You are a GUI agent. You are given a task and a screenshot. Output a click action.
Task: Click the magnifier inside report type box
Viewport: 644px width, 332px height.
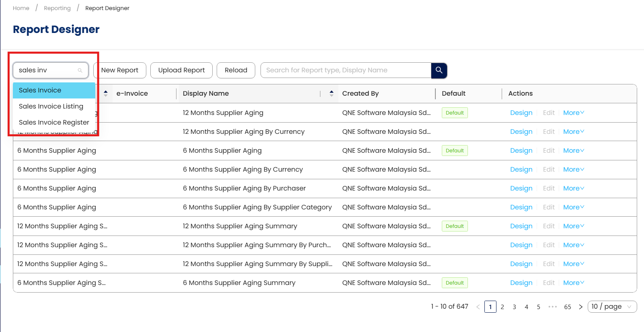click(80, 70)
